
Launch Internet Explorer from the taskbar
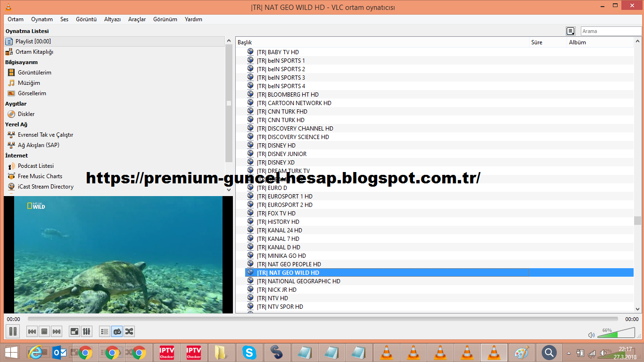[x=35, y=352]
